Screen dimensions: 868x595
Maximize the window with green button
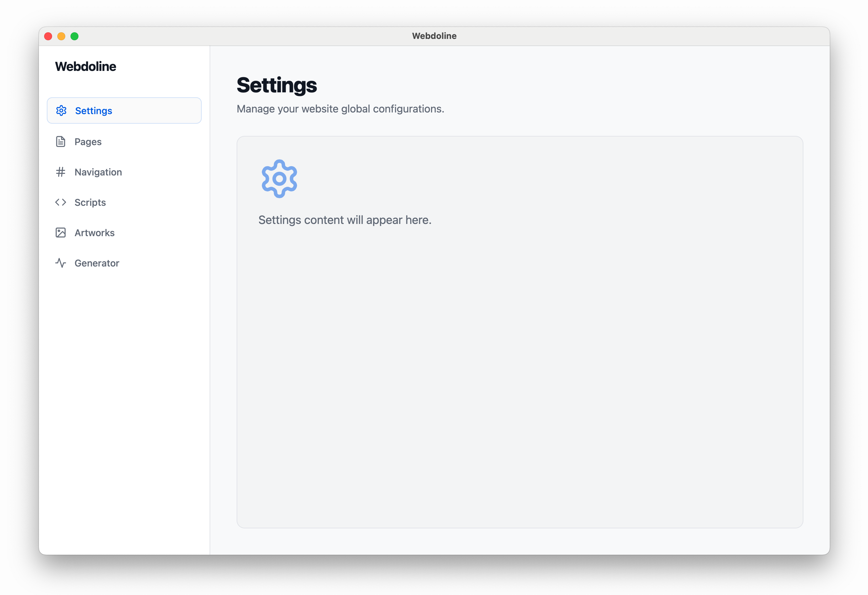(75, 36)
